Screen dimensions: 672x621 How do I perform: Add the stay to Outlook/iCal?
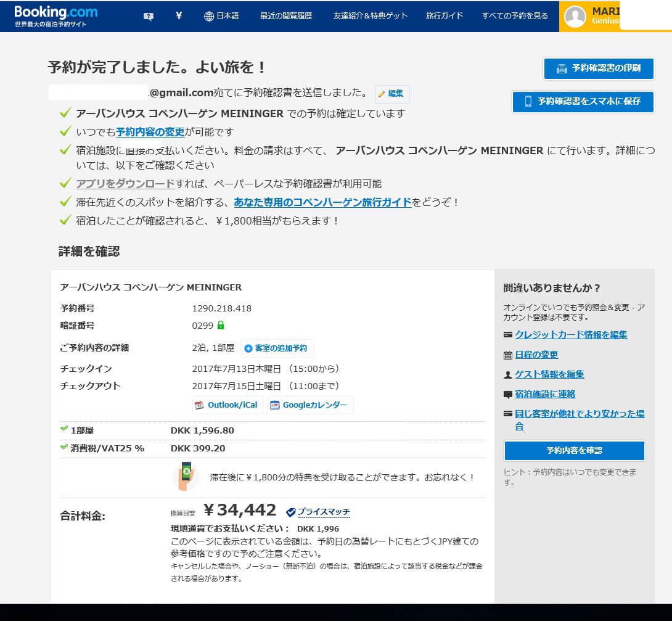(x=227, y=405)
